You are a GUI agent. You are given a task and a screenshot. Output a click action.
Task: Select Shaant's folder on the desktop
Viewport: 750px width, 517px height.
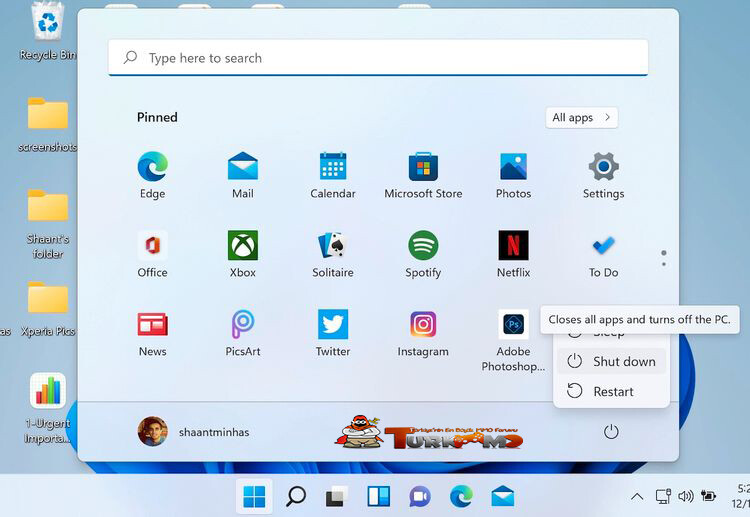[x=47, y=224]
